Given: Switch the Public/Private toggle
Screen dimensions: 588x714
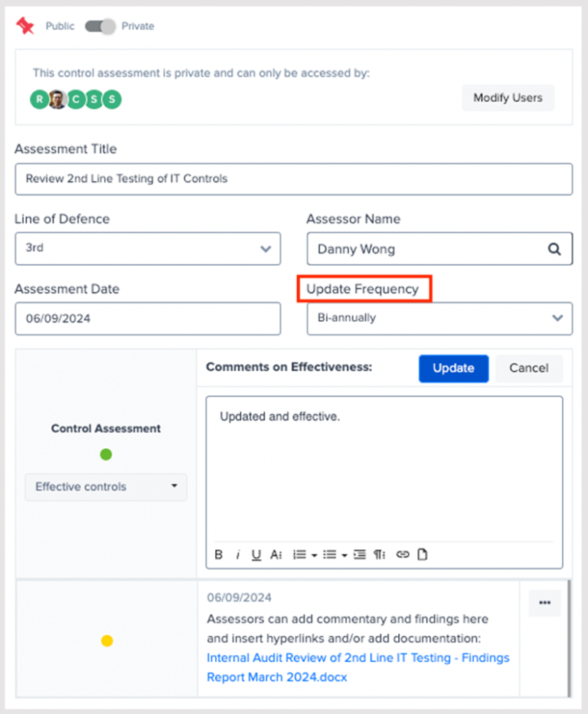Looking at the screenshot, I should [100, 27].
